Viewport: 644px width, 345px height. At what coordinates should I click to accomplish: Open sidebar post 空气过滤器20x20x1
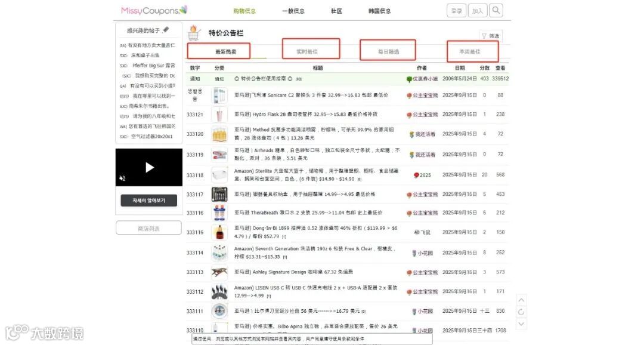point(151,136)
